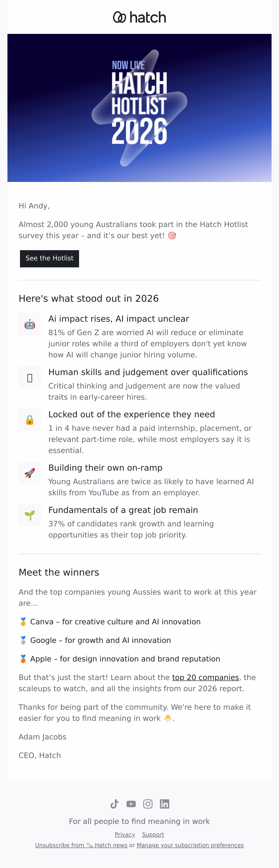Open Hatch's LinkedIn page icon
The height and width of the screenshot is (868, 279).
(165, 804)
